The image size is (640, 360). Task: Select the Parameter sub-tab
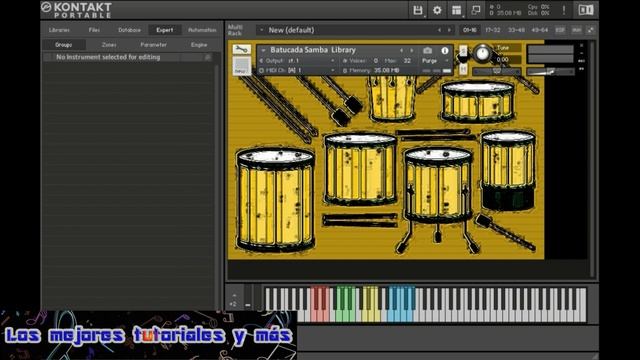[x=153, y=44]
